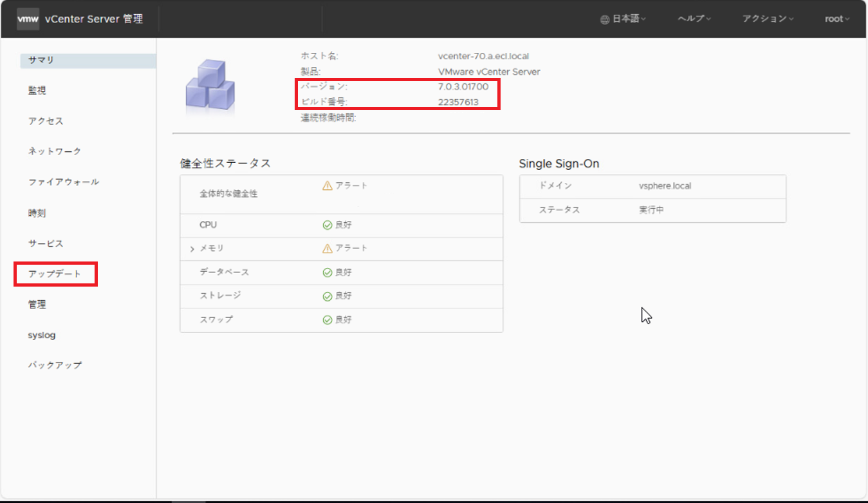Open アクセス in the sidebar
The height and width of the screenshot is (503, 868).
[x=46, y=121]
